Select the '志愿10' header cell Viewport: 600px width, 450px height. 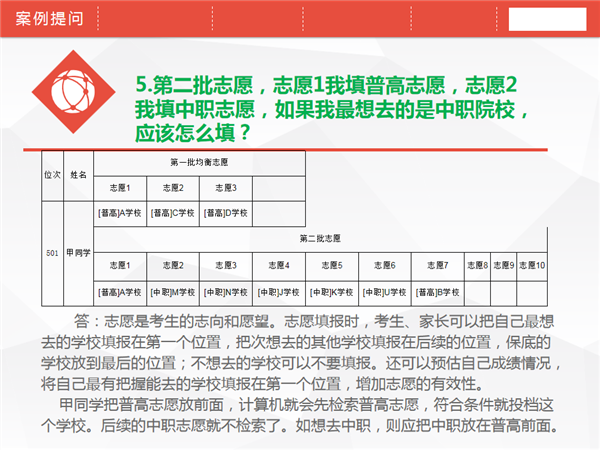[x=532, y=266]
